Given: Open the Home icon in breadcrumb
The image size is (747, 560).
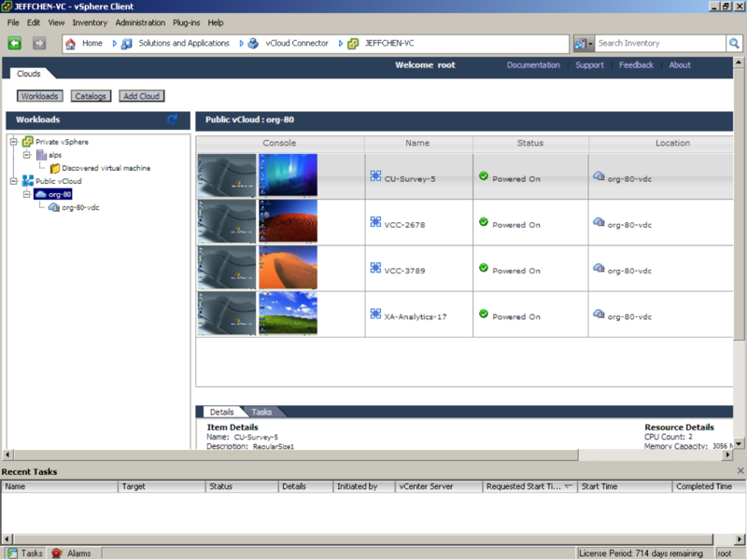Looking at the screenshot, I should pos(71,44).
